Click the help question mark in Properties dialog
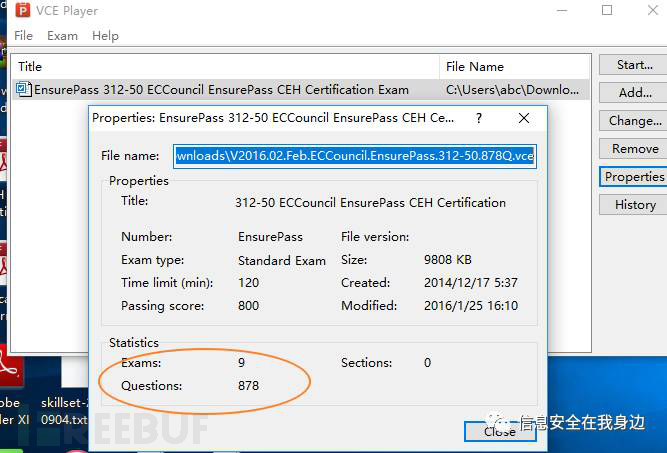Image resolution: width=667 pixels, height=453 pixels. 479,118
